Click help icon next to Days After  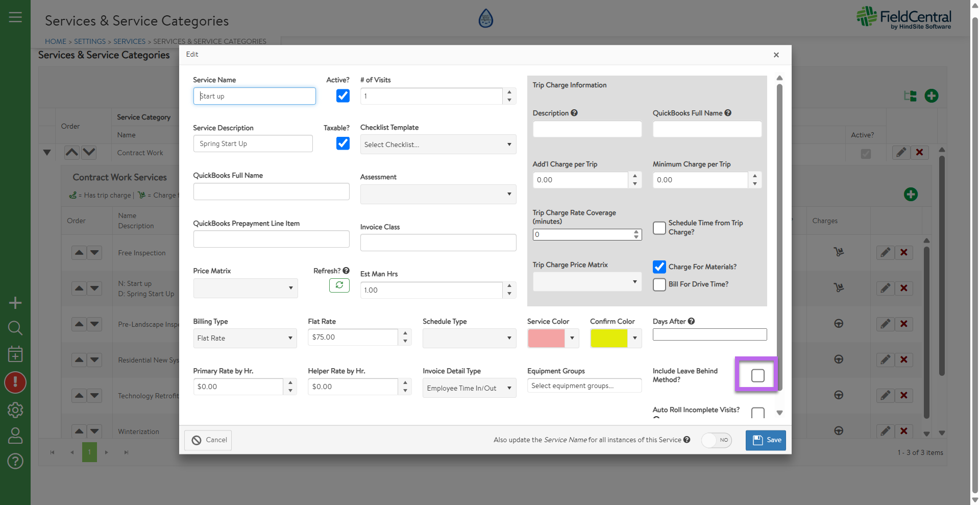(x=691, y=321)
